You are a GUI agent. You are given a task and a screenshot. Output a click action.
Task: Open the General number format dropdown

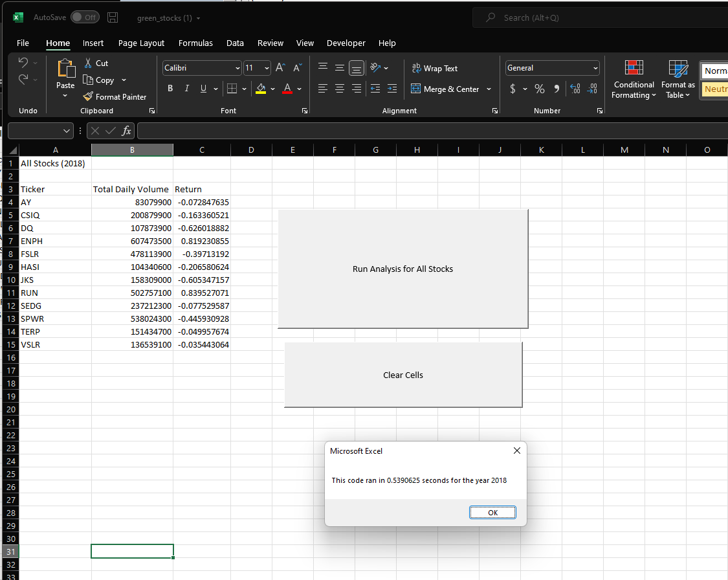pos(595,68)
